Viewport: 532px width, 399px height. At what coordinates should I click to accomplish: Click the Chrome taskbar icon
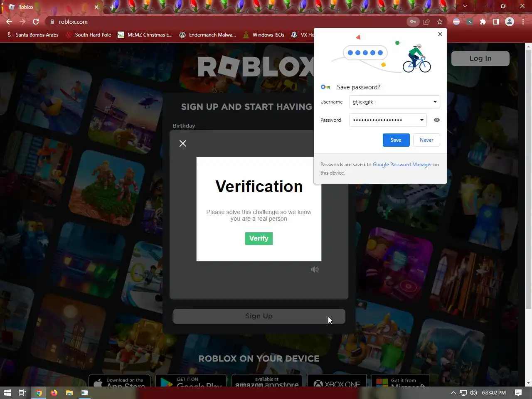39,392
